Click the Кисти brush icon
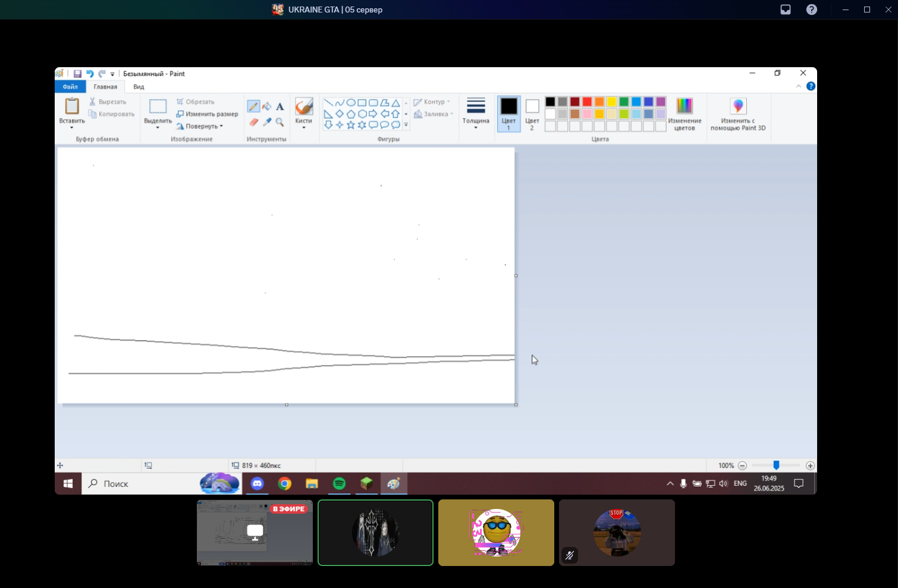 click(x=304, y=106)
